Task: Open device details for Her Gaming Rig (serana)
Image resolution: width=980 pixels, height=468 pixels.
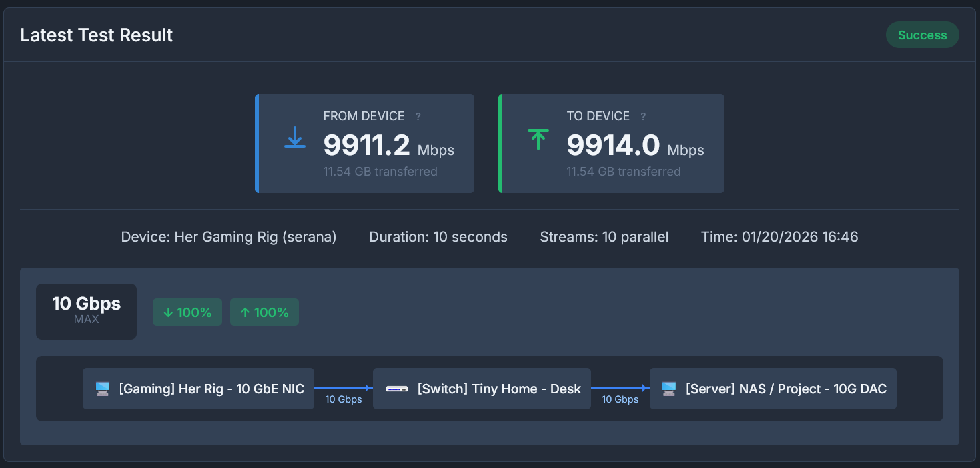Action: [x=229, y=236]
